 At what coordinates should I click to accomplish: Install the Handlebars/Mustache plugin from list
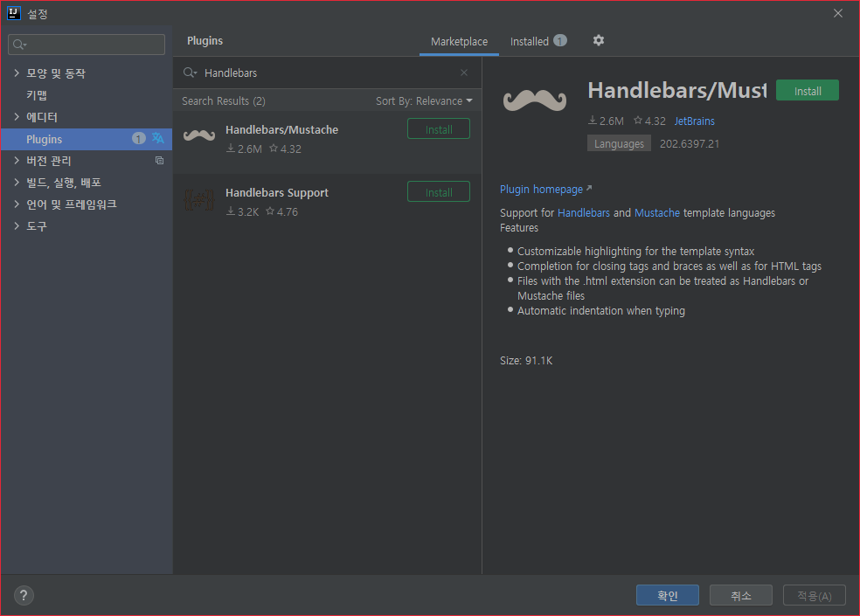click(x=439, y=129)
